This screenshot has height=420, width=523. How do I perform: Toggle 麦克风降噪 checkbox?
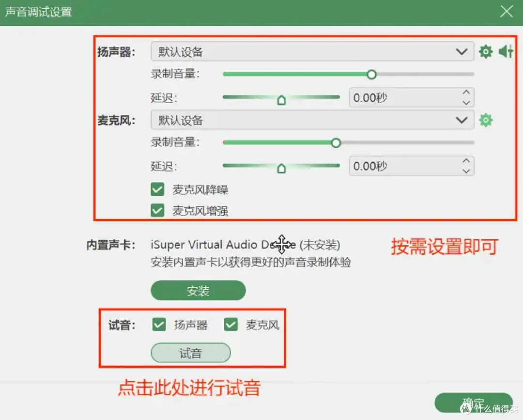[157, 189]
